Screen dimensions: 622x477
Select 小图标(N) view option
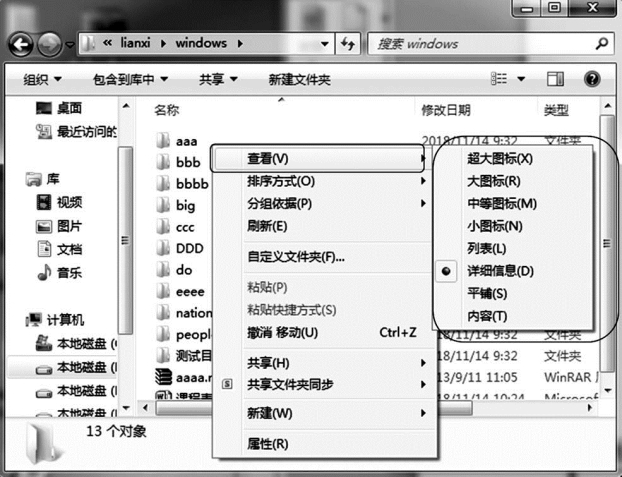(x=514, y=226)
